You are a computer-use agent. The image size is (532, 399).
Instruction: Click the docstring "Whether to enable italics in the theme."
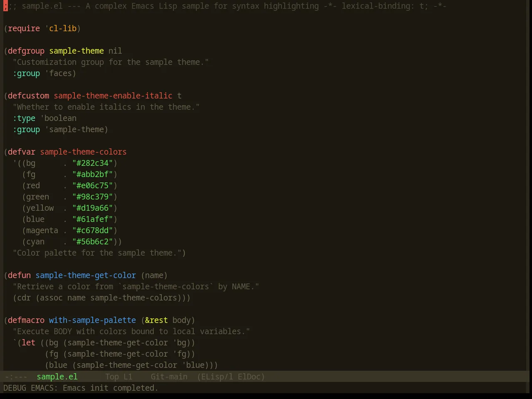click(106, 107)
